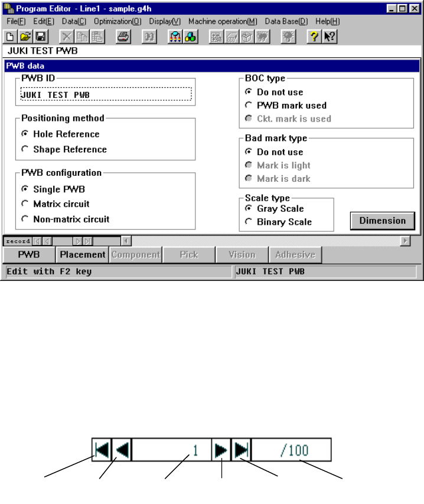Screen dimensions: 424x504
Task: Click the Print toolbar icon
Action: 123,37
